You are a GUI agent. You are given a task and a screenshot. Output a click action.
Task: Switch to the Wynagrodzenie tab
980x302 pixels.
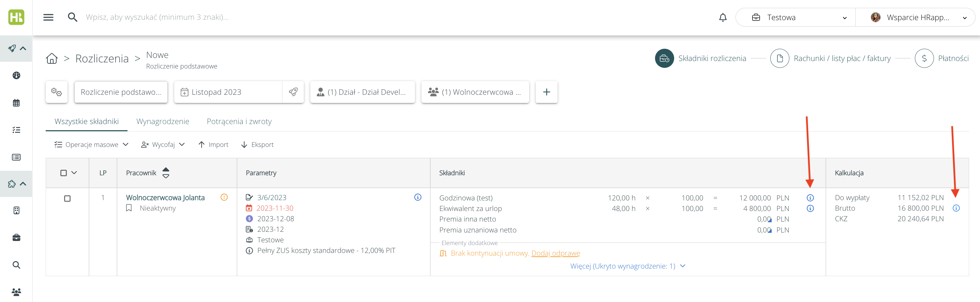[162, 121]
